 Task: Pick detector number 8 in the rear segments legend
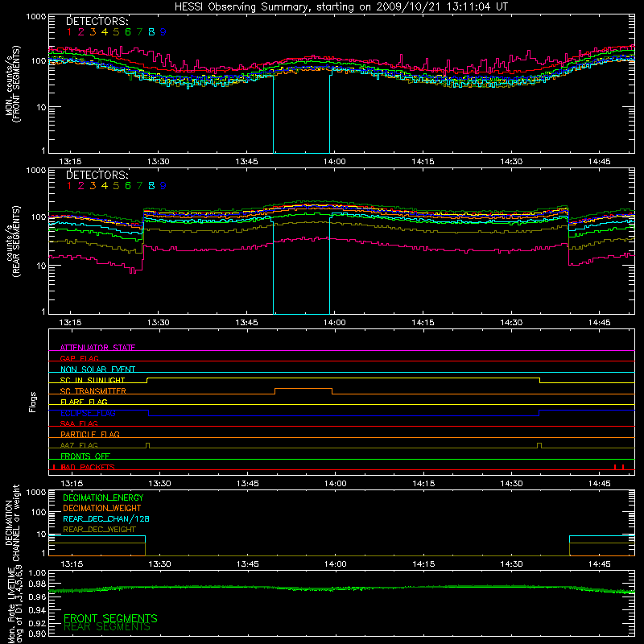[151, 186]
